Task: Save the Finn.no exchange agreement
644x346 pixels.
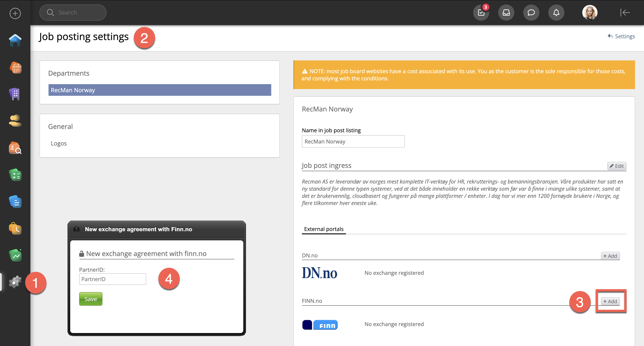Action: tap(91, 299)
